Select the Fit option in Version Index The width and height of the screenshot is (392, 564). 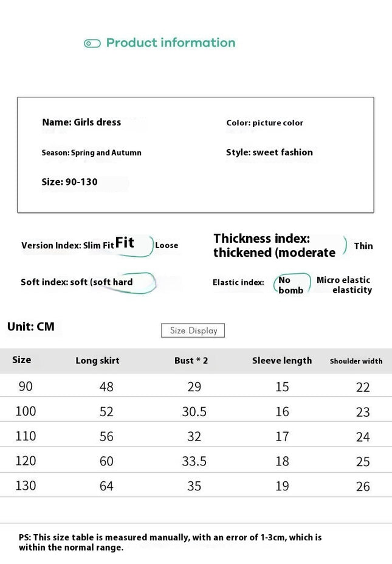tap(125, 243)
